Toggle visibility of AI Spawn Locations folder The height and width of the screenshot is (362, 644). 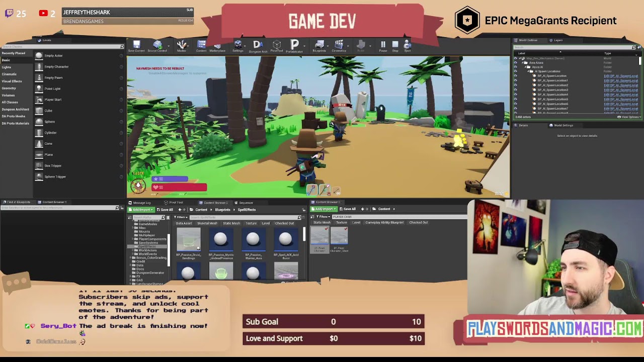click(515, 71)
